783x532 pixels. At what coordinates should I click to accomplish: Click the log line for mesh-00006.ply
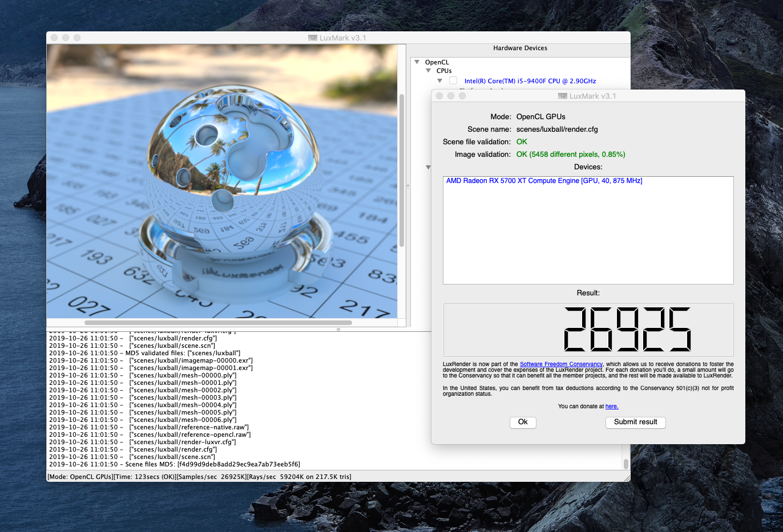[143, 420]
